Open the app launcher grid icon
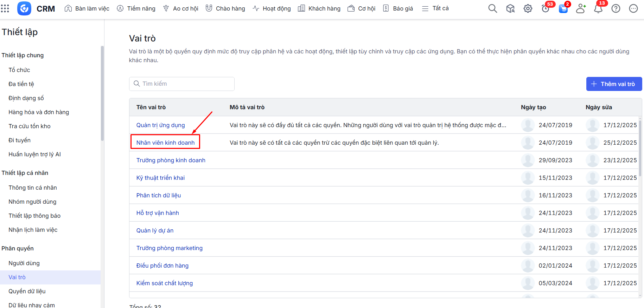Viewport: 644px width, 308px height. coord(5,8)
